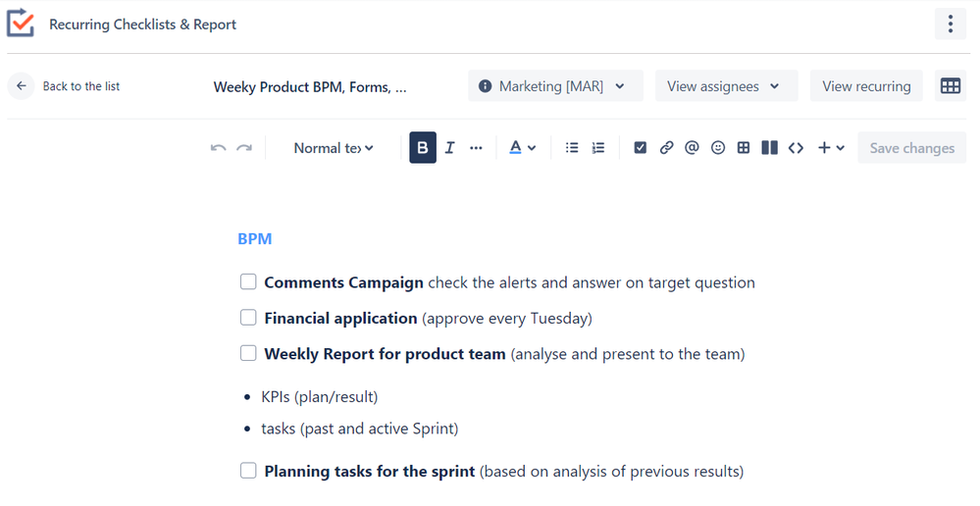Check the Comments Campaign checkbox
Viewport: 980px width, 506px height.
(x=248, y=282)
